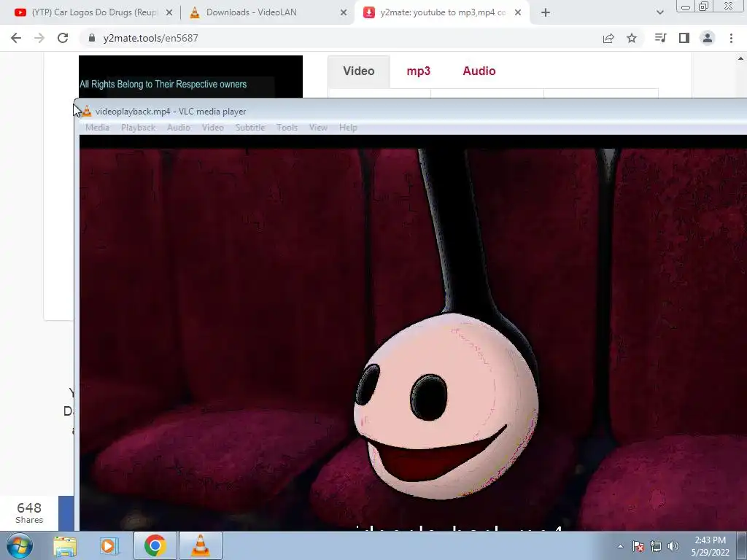Bookmark this page with the star

tap(632, 38)
